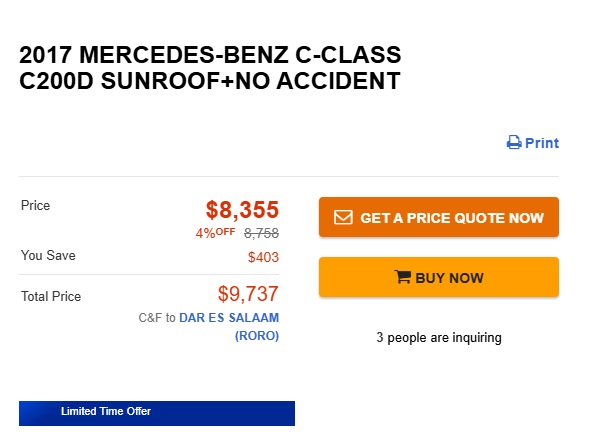Click the BUY NOW button

click(x=439, y=277)
